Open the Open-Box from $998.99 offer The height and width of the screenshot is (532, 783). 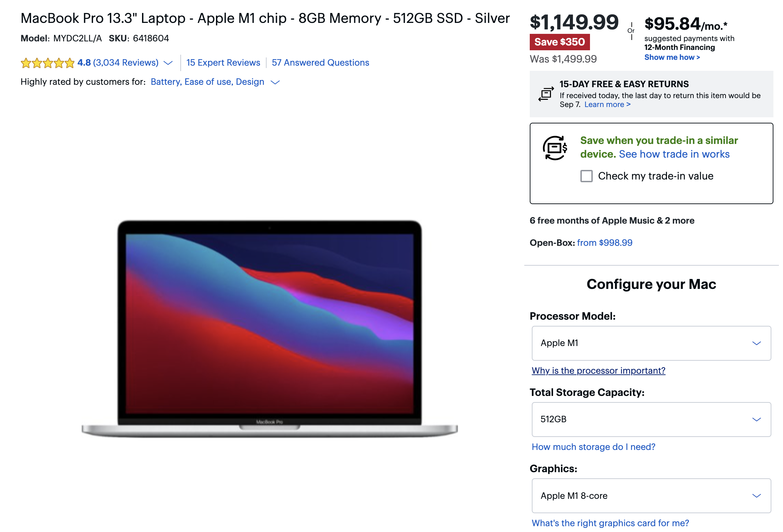[x=605, y=243]
